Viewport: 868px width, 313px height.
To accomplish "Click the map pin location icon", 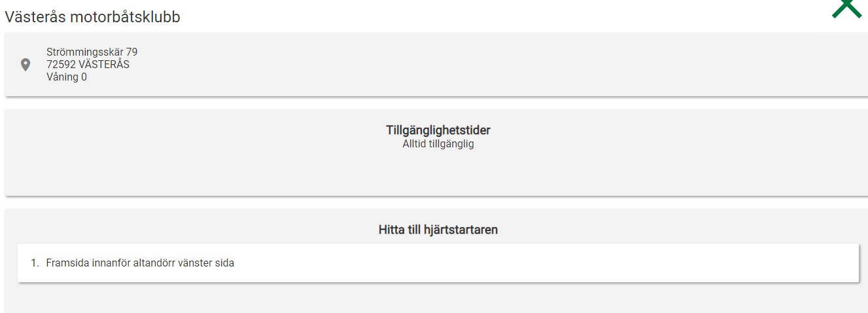I will pos(26,65).
